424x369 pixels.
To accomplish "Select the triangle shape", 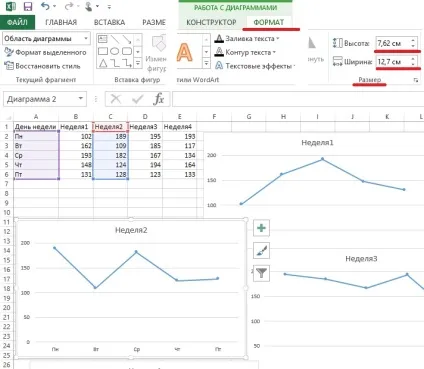I will [x=103, y=63].
